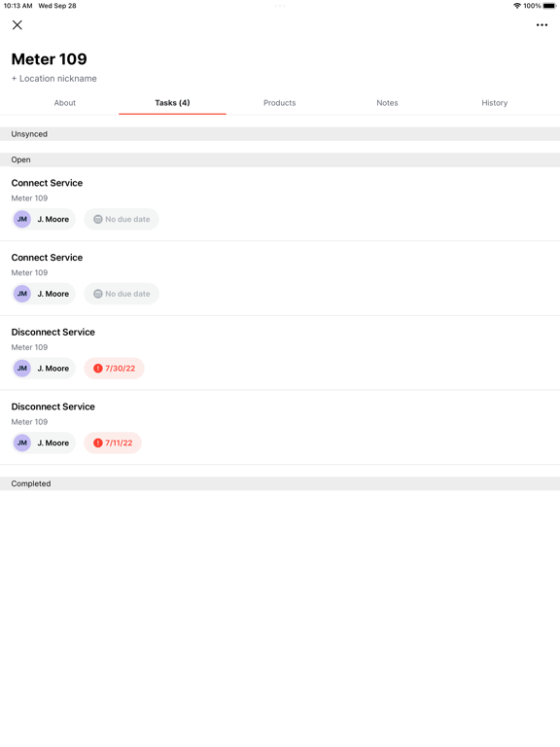
Task: Tap the Wi-Fi status icon
Action: pyautogui.click(x=517, y=6)
